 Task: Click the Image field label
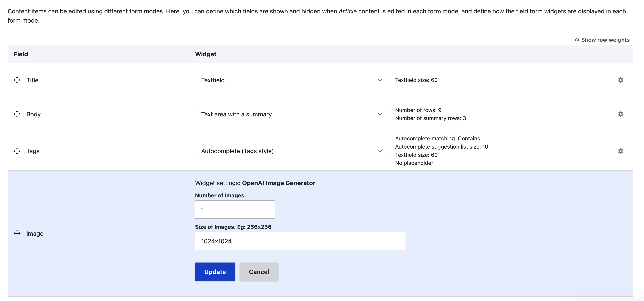click(x=35, y=233)
